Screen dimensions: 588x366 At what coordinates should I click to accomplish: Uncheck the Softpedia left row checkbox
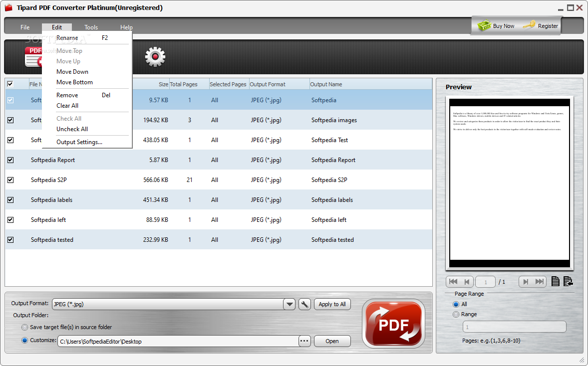point(10,220)
